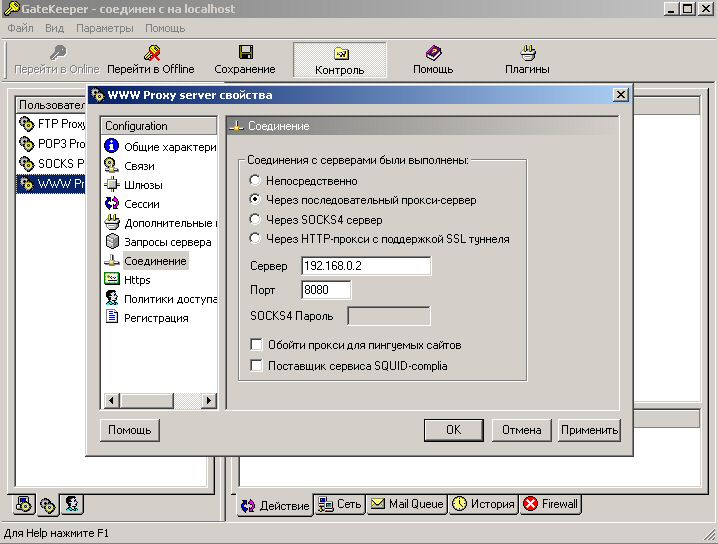This screenshot has width=718, height=544.
Task: Select the WWW Proxy gear icon in list
Action: point(27,184)
